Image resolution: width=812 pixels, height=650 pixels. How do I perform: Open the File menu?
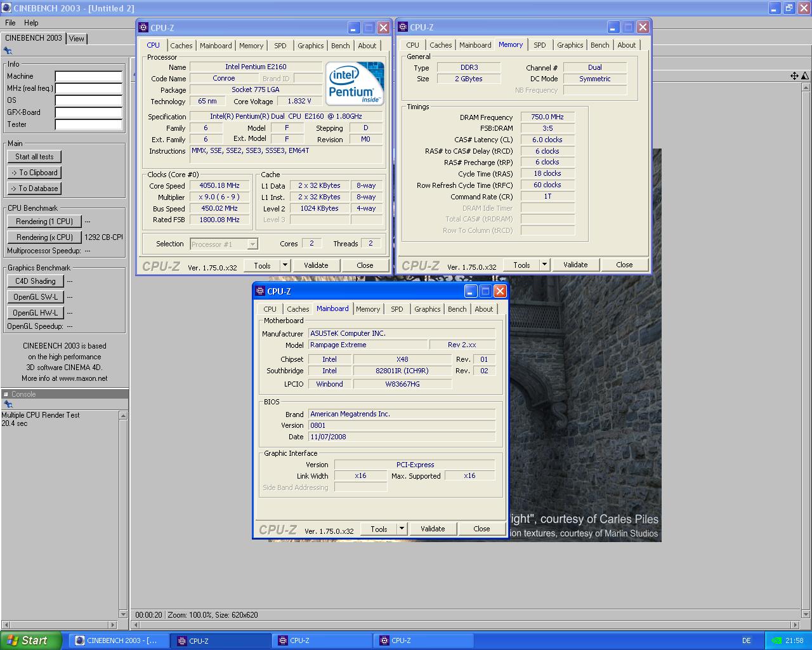pos(10,23)
